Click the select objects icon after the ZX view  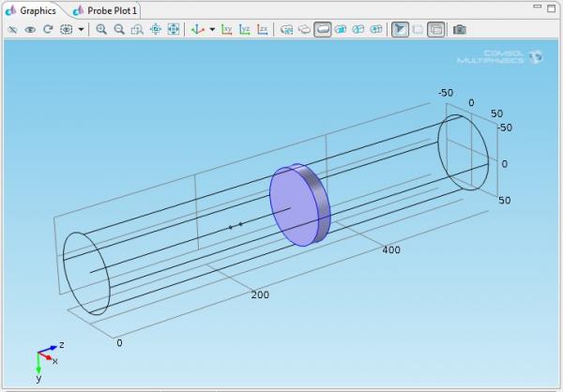click(x=286, y=29)
